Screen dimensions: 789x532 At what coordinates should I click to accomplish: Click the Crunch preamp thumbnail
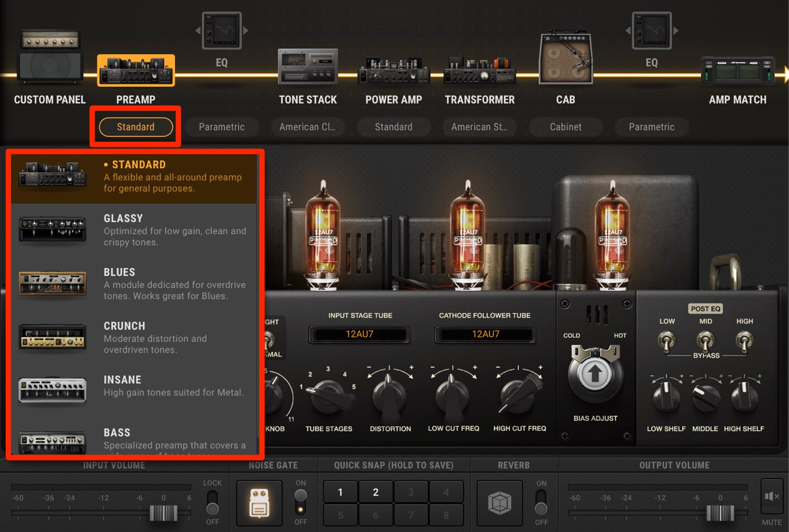(52, 336)
